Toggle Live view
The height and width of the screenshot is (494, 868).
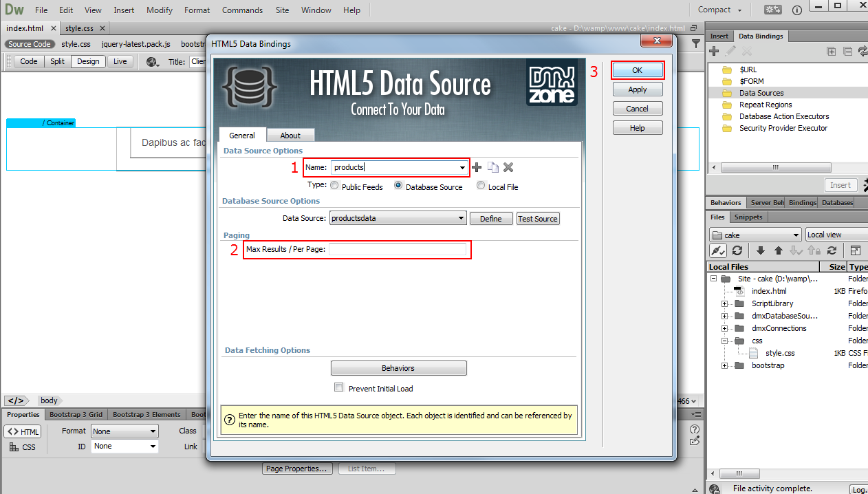point(120,61)
